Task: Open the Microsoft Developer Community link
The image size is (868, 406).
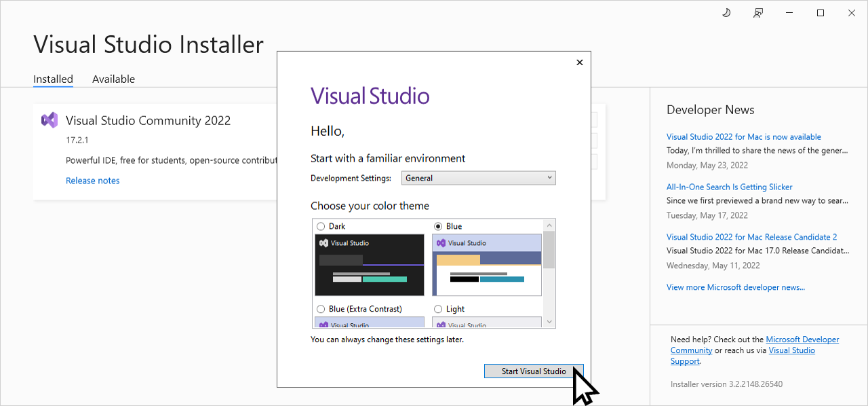Action: tap(802, 339)
